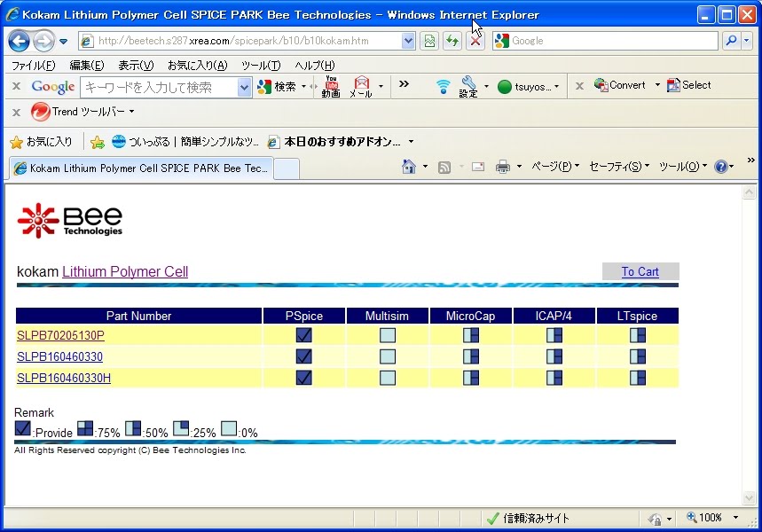Open the recent pages dropdown next to Forward
Screen dimensions: 762x532
pos(64,42)
